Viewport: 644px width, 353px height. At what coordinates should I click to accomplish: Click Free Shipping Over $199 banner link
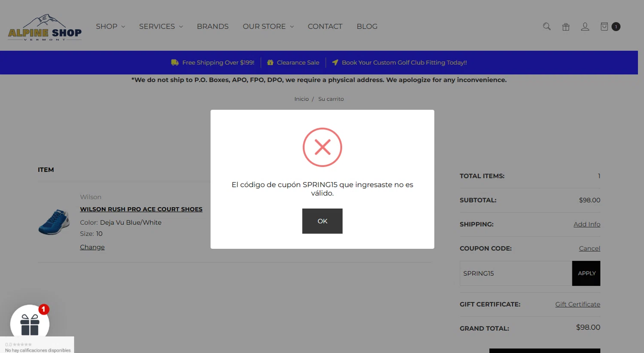(x=218, y=63)
